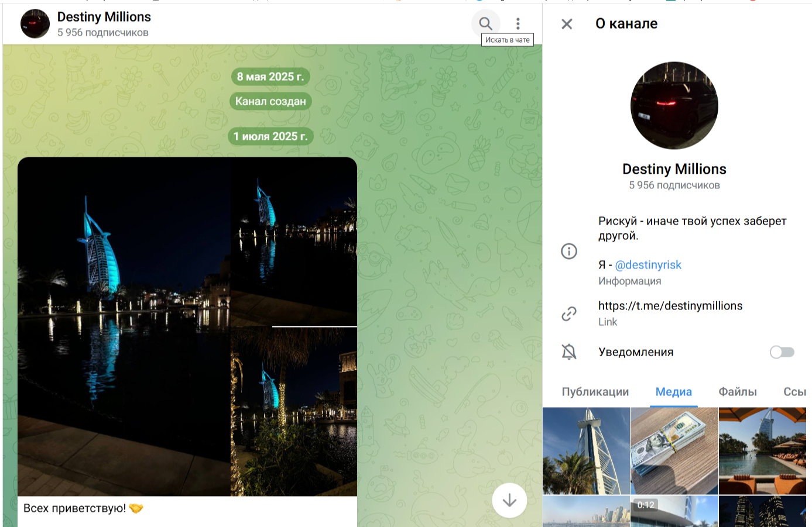Open the dollar bills media thumbnail
Viewport: 812px width, 527px height.
(x=674, y=451)
